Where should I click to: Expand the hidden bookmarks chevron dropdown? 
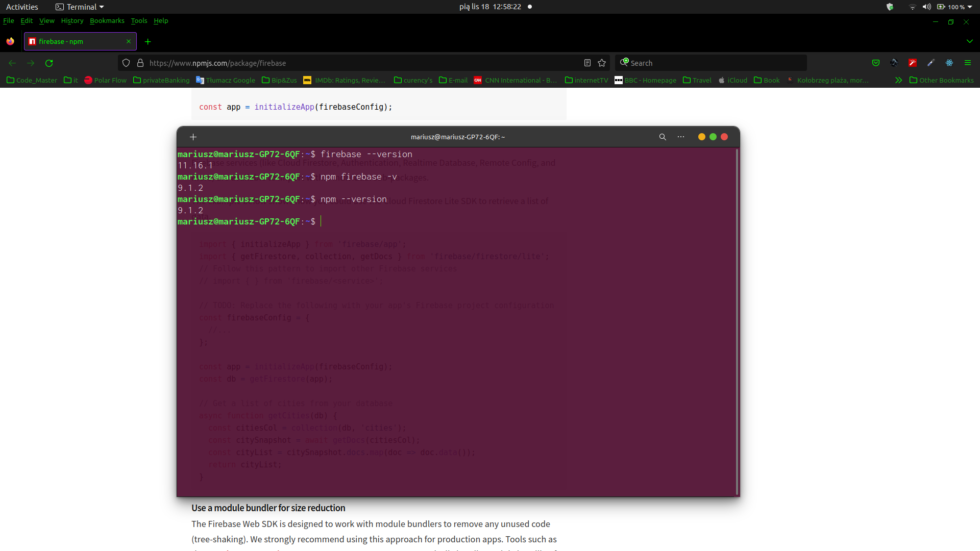click(898, 80)
